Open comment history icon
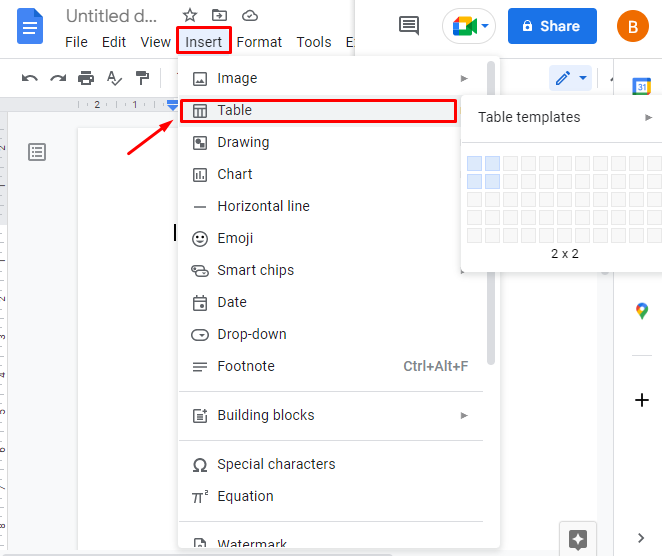 (x=409, y=26)
